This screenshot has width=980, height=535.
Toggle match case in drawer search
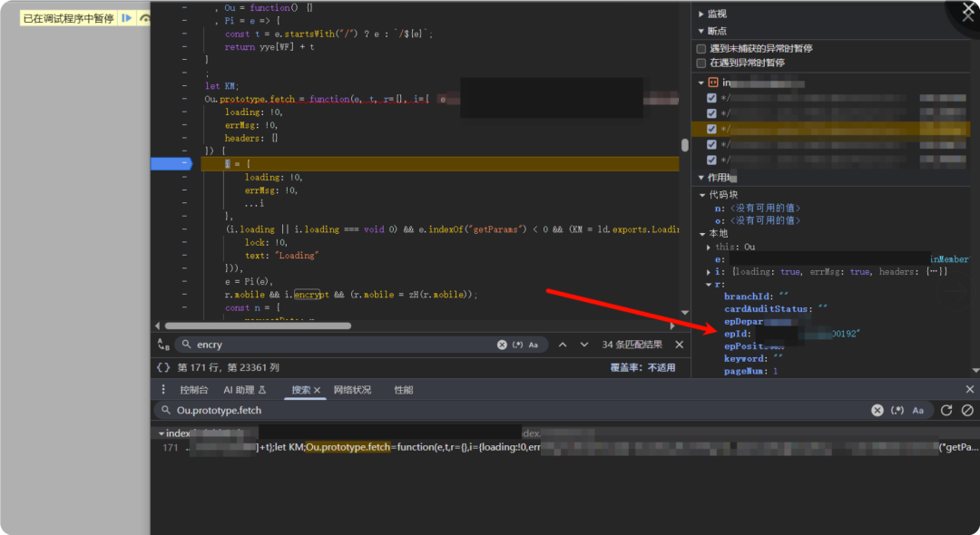(917, 410)
